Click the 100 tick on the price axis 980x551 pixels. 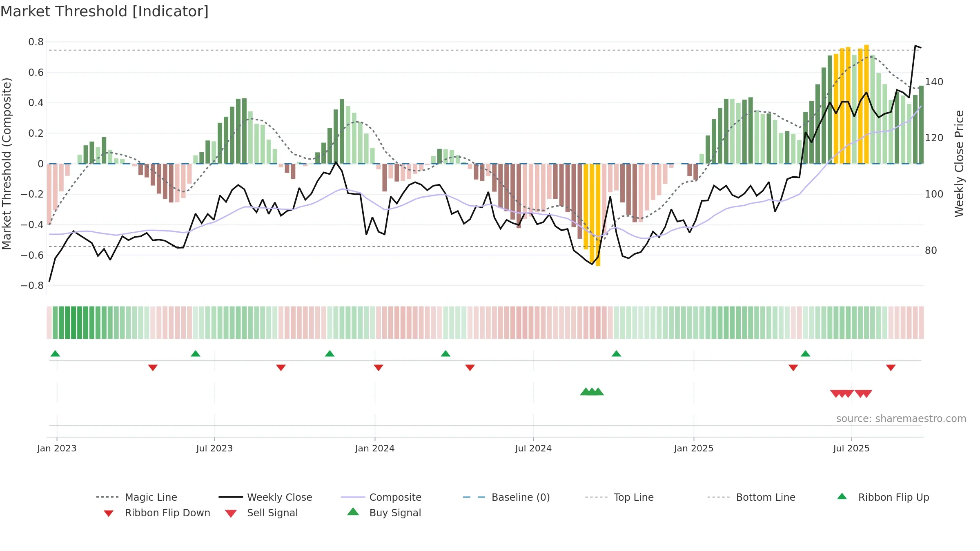pos(934,194)
